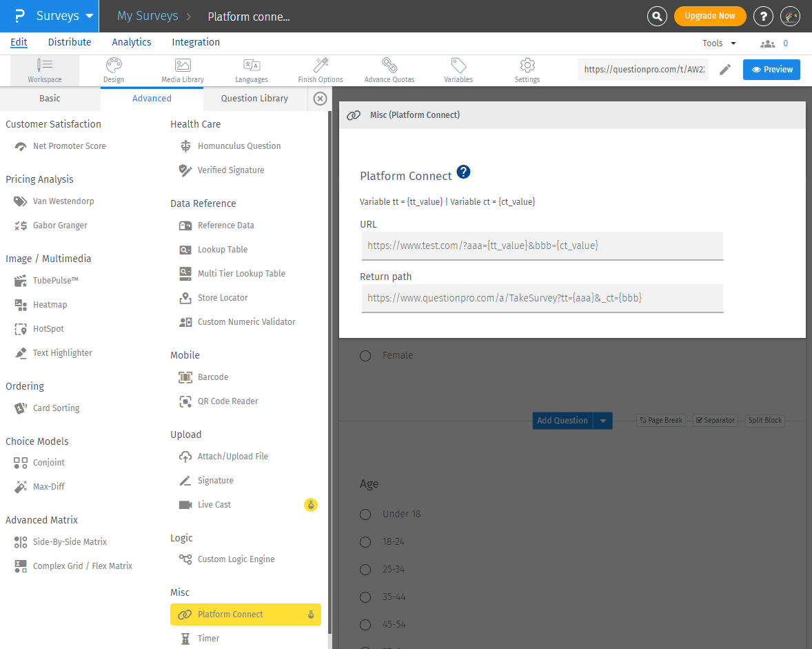
Task: Select the Female radio button
Action: pos(365,356)
